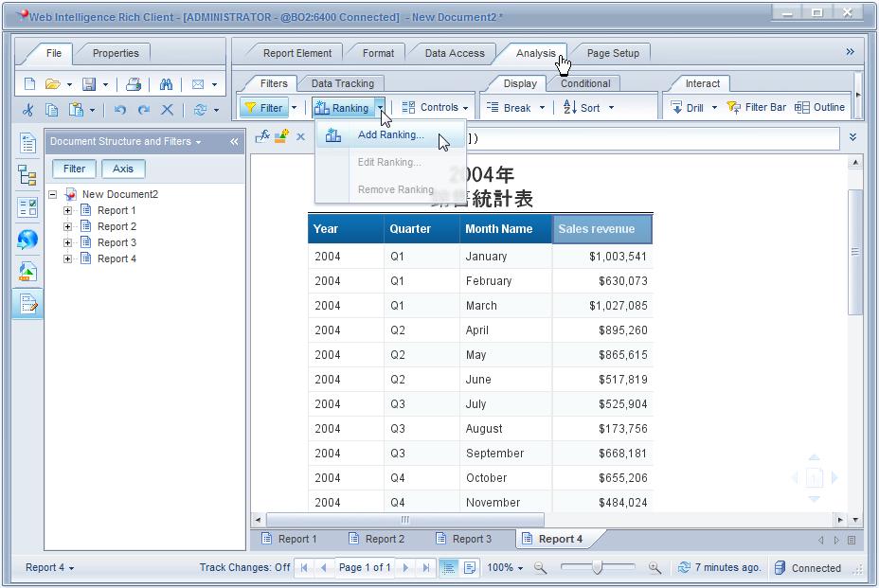Select Document Structure and Filters side icon
The width and height of the screenshot is (879, 588).
point(27,304)
